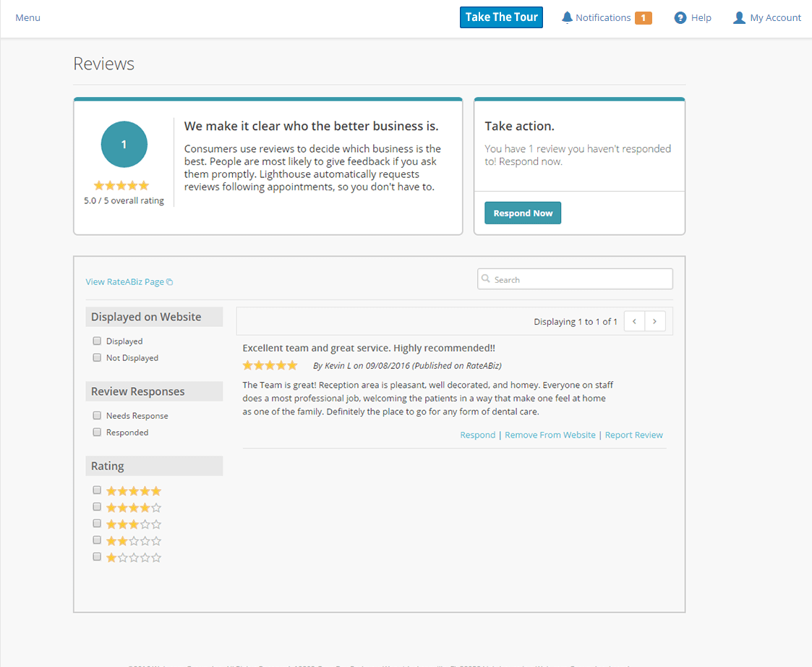Viewport: 812px width, 667px height.
Task: Check the Displayed filter checkbox
Action: (97, 340)
